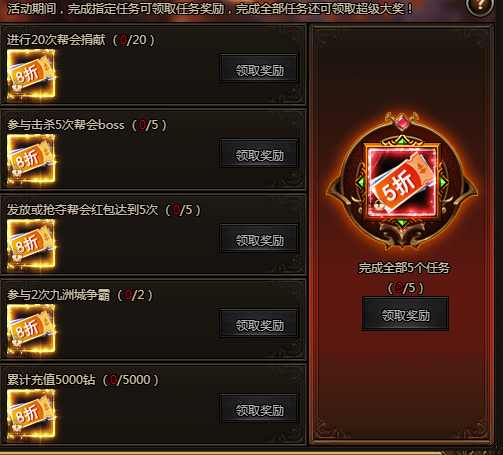This screenshot has height=455, width=503.
Task: Click the 参与击杀5次帮会boss task title
Action: [66, 125]
